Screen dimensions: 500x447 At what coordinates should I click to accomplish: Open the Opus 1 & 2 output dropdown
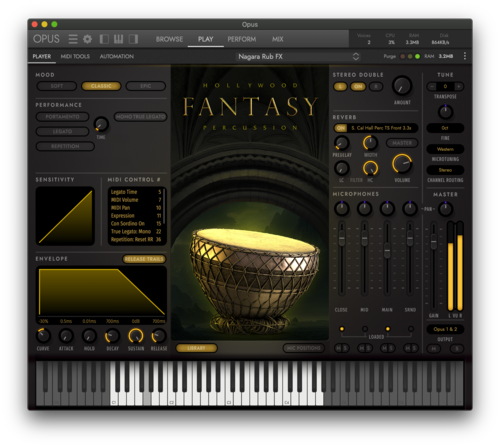(x=445, y=329)
